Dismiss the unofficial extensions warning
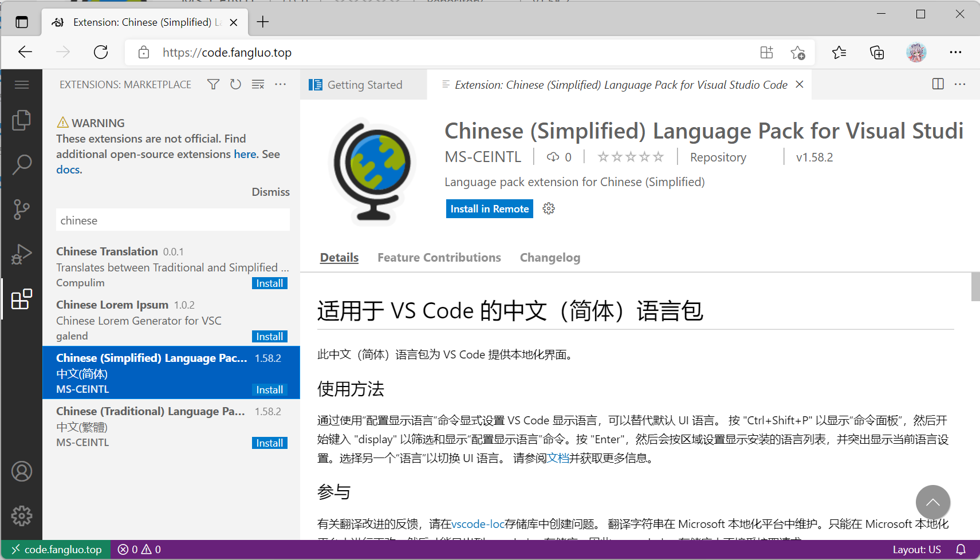This screenshot has width=980, height=560. click(x=271, y=192)
